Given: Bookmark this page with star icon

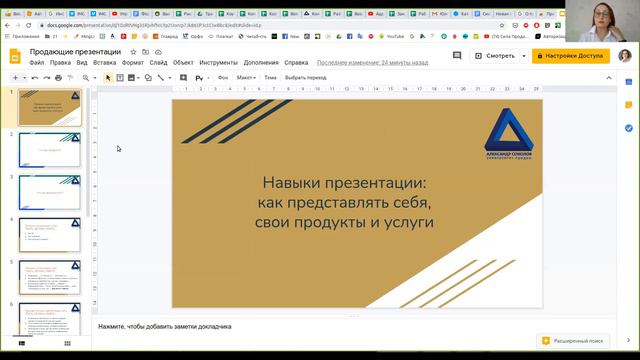Looking at the screenshot, I should click(502, 25).
